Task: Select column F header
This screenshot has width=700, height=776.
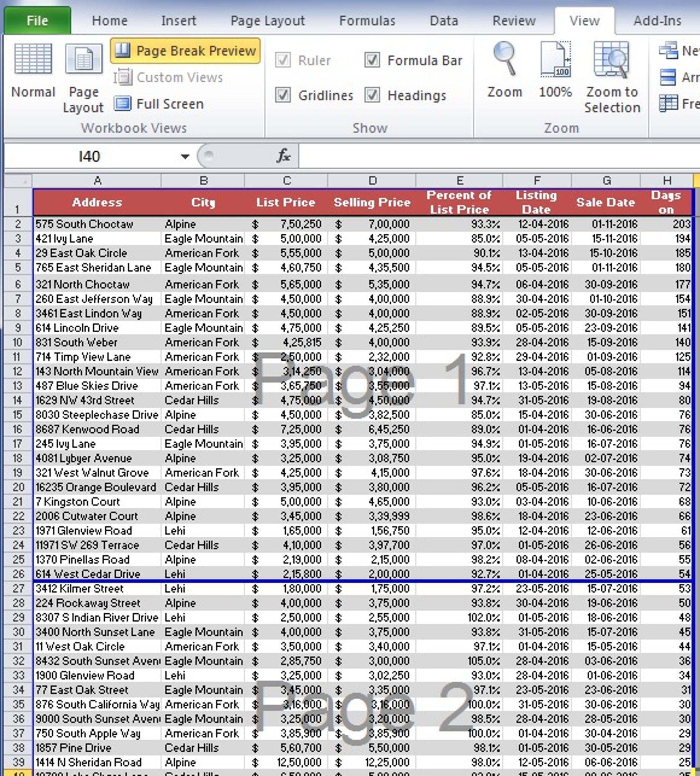Action: click(537, 180)
